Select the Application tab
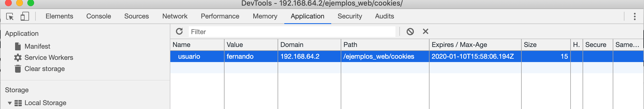Viewport: 644px width, 109px height. tap(307, 16)
